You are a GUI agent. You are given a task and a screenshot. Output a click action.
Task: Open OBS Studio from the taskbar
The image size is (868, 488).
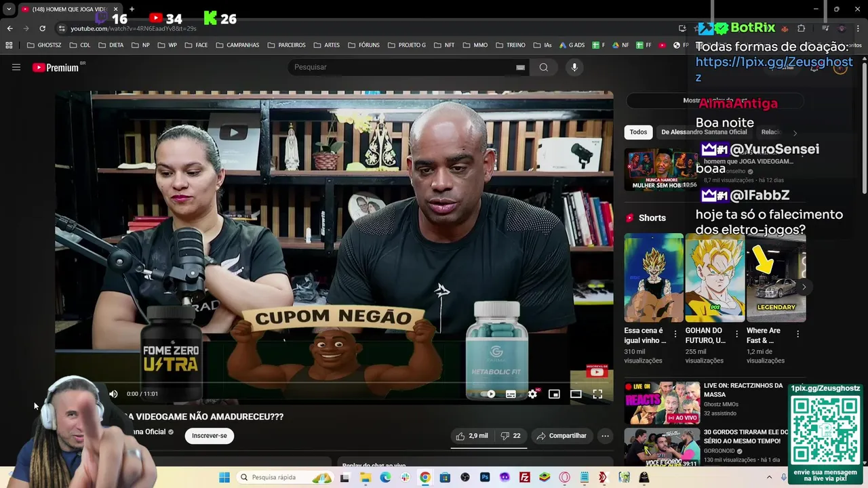tap(465, 478)
